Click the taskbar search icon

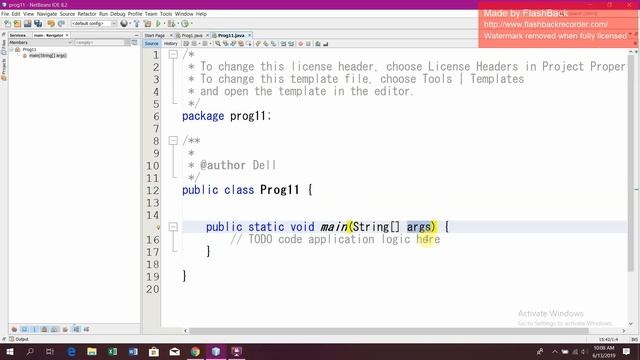(x=30, y=351)
